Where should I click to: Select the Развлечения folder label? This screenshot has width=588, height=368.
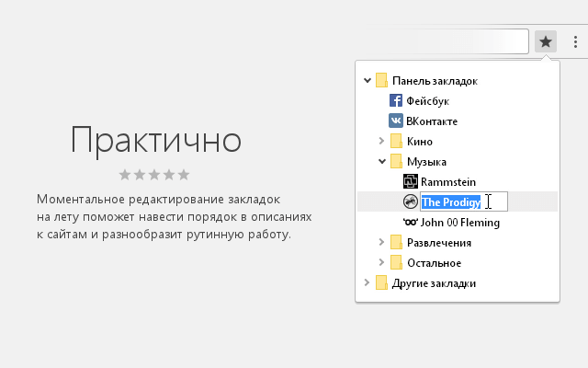[439, 243]
